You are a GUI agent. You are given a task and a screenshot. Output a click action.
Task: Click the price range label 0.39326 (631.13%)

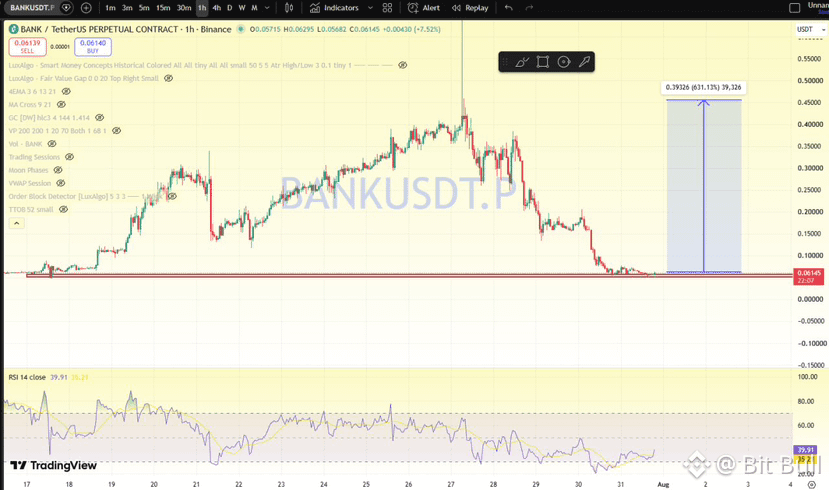[703, 87]
